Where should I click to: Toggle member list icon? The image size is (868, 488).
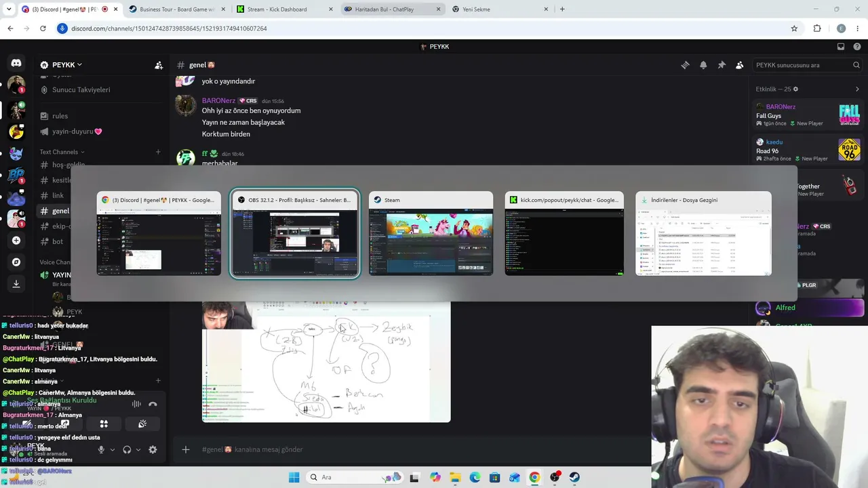(740, 65)
